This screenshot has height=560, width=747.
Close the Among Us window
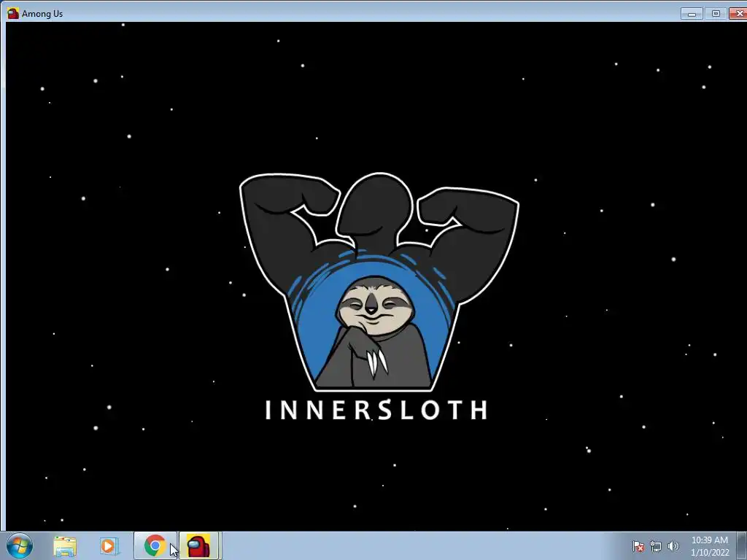tap(738, 14)
